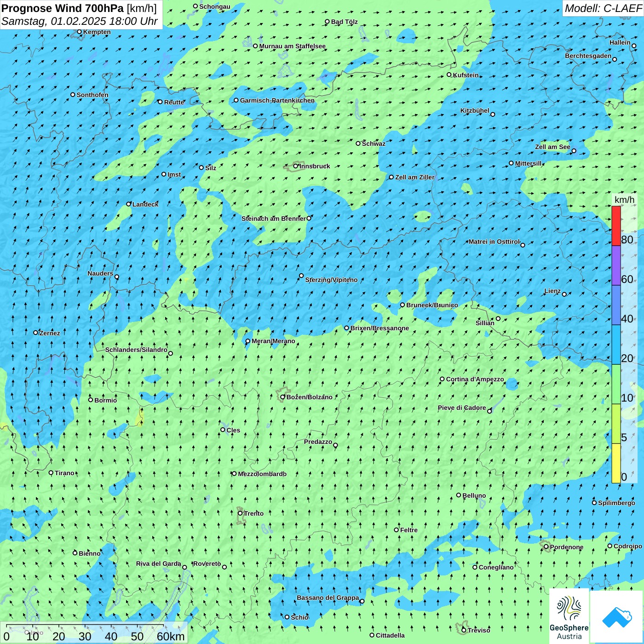This screenshot has width=644, height=644.
Task: Click the 'Modell: C-LAEF' label
Action: pos(603,8)
